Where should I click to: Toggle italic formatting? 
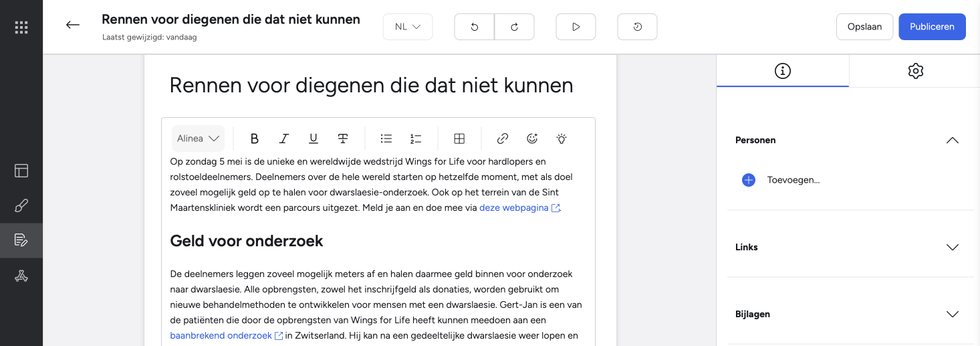click(284, 139)
